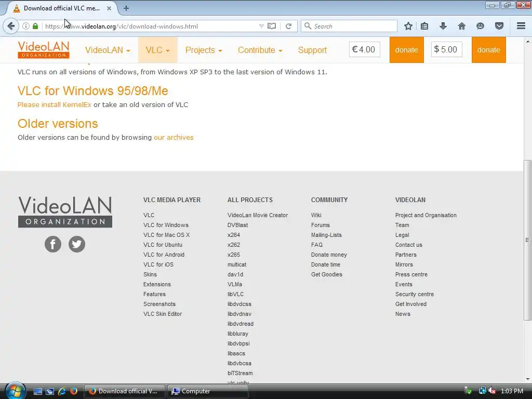Expand the VLC navigation dropdown

coord(158,50)
